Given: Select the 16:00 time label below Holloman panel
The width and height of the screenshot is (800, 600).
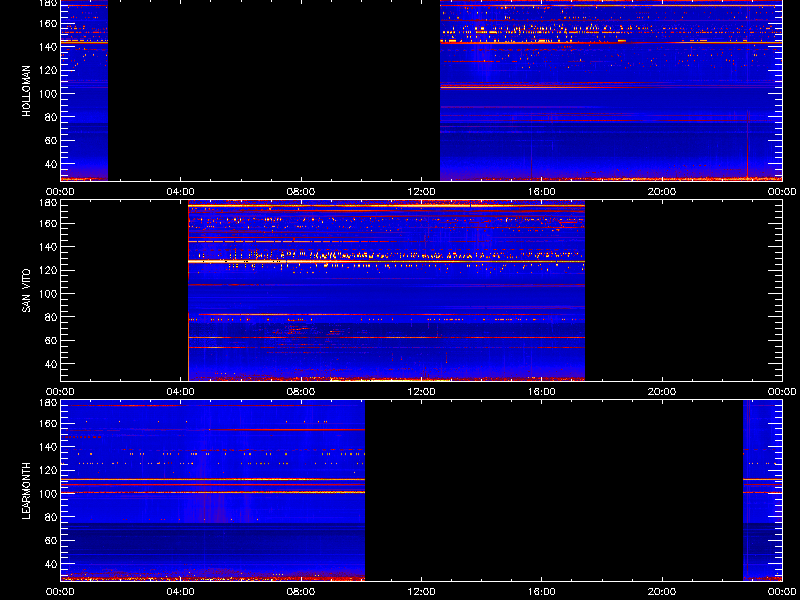Looking at the screenshot, I should coord(541,192).
